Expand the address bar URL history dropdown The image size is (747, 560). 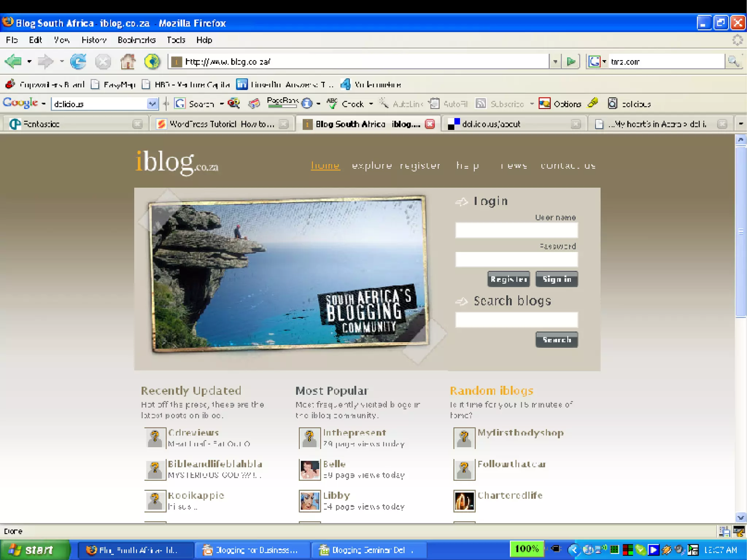[x=555, y=61]
